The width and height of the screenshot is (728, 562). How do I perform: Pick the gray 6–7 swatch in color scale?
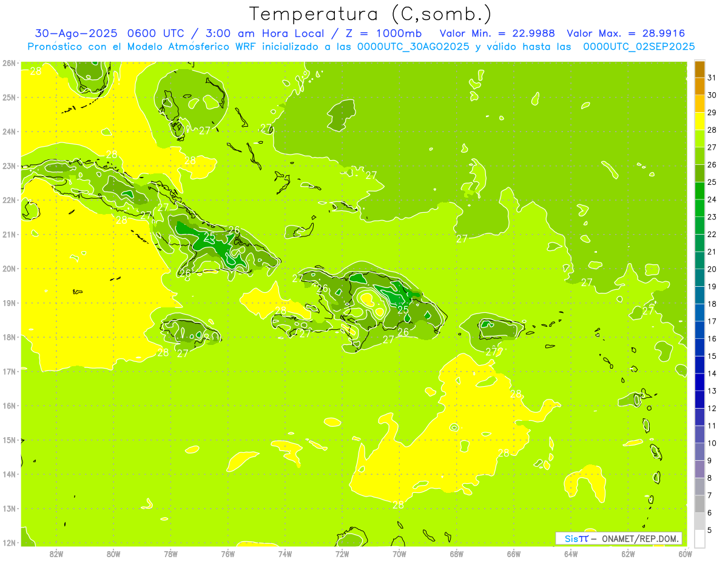[x=699, y=504]
